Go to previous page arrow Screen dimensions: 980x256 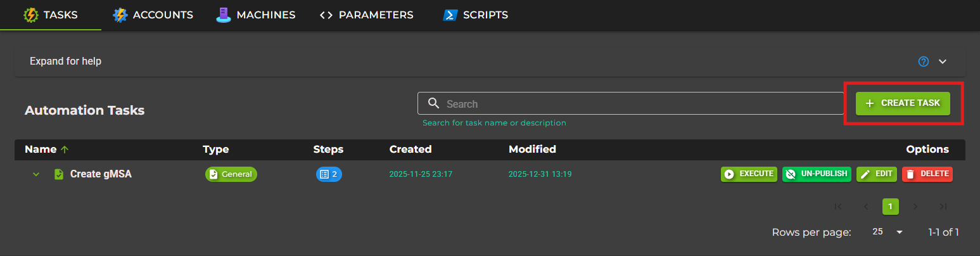(x=866, y=206)
